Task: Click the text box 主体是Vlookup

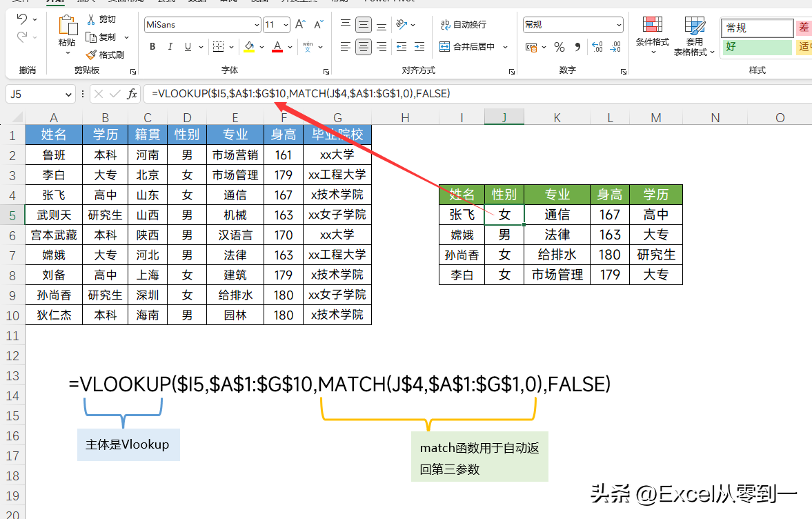Action: (128, 444)
